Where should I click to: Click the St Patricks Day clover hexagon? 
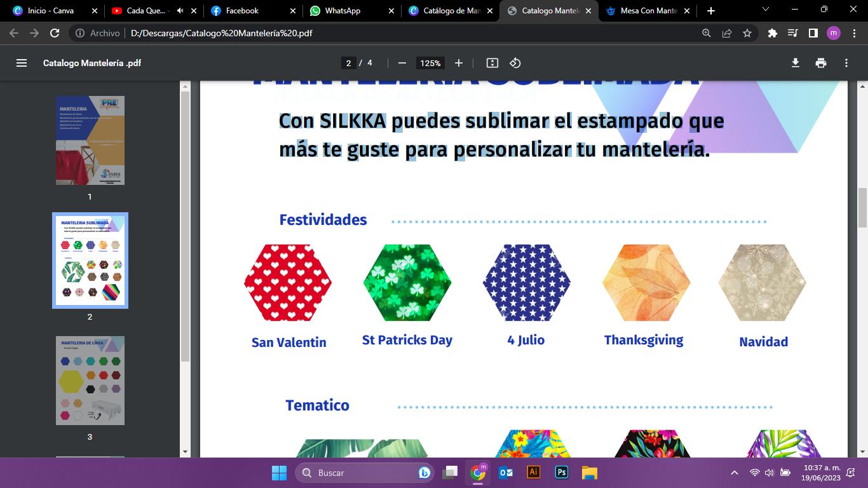(x=407, y=283)
